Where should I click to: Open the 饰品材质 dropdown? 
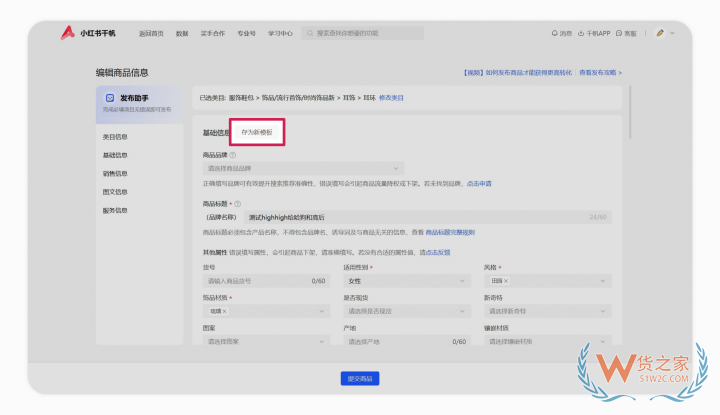(x=266, y=311)
